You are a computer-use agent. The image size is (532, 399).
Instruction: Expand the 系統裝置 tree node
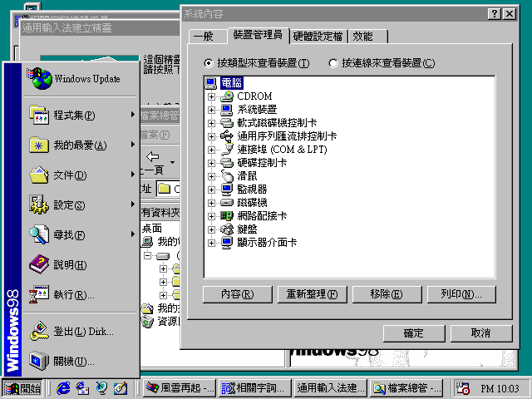(x=211, y=110)
